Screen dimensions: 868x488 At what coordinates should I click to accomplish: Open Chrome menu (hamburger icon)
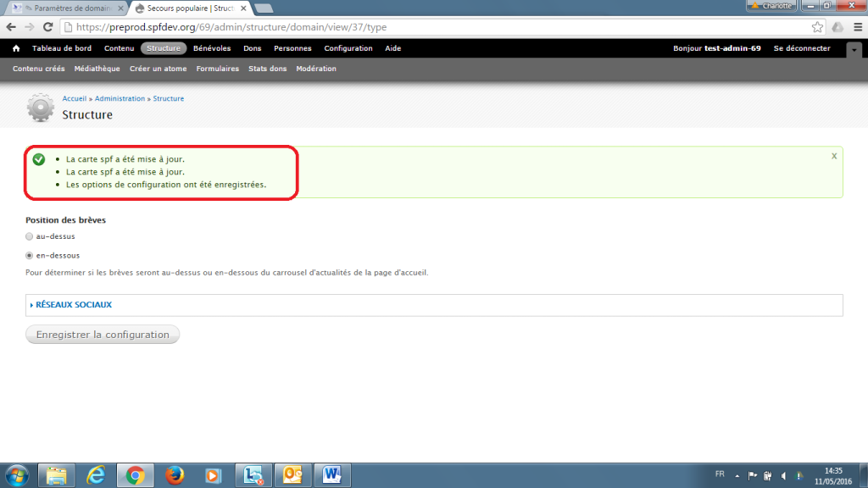click(858, 27)
